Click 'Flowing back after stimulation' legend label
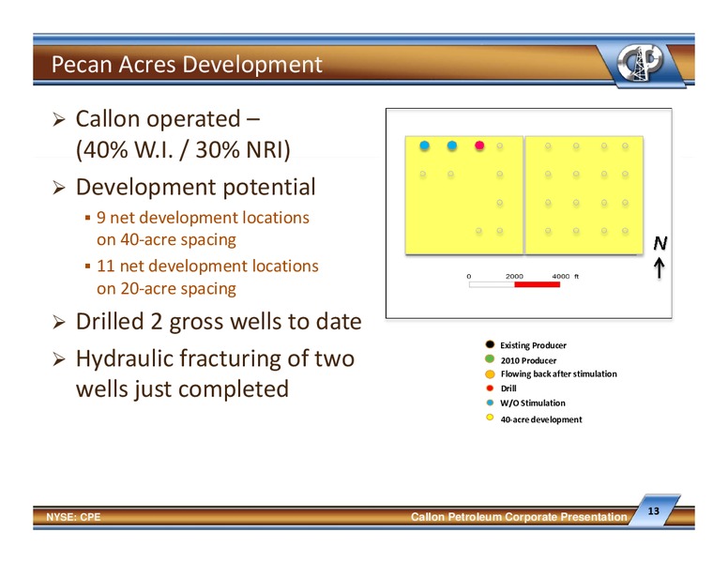728x563 pixels. point(558,374)
